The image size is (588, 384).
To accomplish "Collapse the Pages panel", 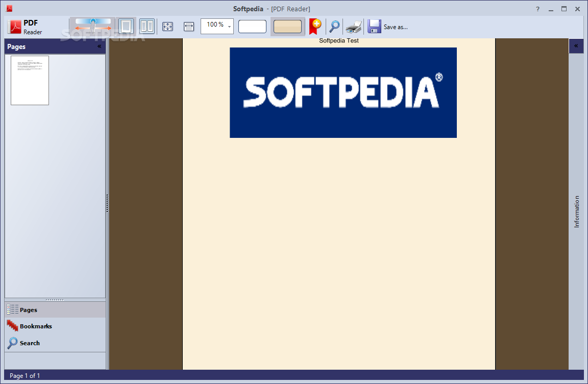I will click(x=100, y=46).
